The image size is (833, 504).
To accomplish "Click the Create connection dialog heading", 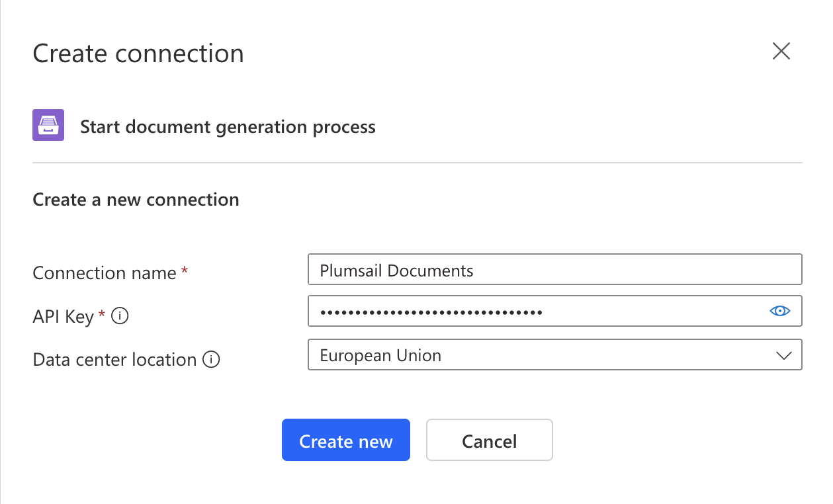I will click(138, 54).
